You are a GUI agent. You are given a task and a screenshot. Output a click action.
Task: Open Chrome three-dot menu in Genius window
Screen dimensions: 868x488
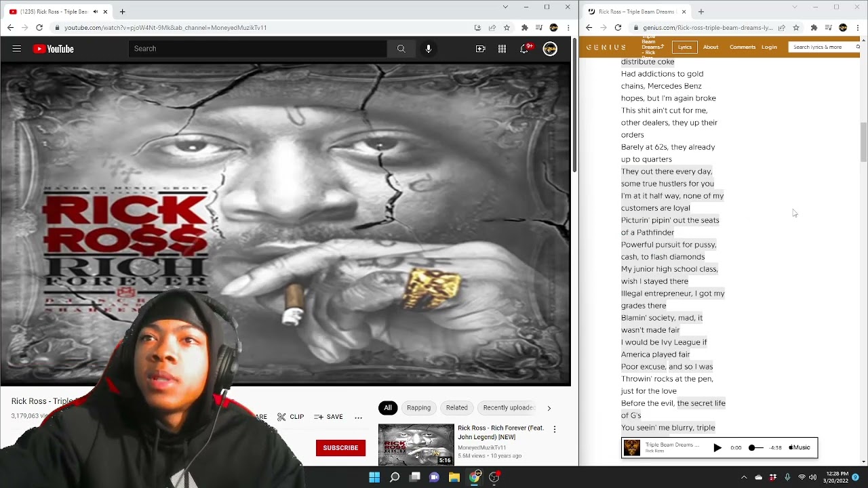pyautogui.click(x=857, y=28)
